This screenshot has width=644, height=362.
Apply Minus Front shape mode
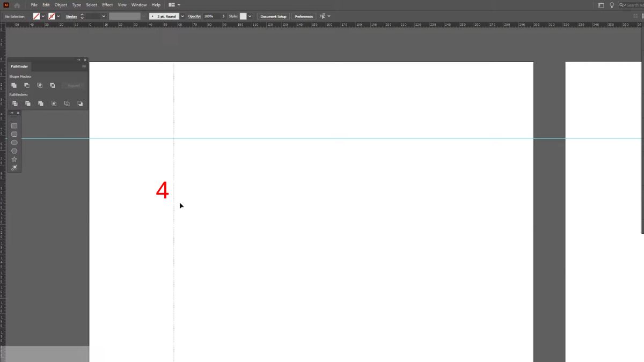[27, 85]
